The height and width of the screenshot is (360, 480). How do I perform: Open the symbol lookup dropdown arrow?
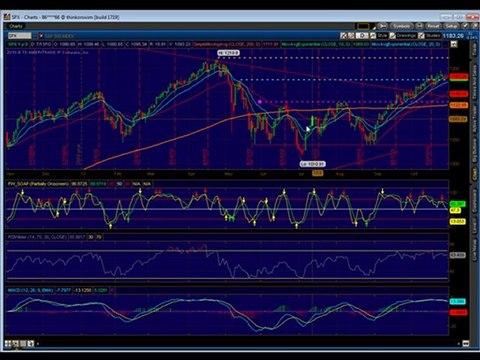coord(35,36)
